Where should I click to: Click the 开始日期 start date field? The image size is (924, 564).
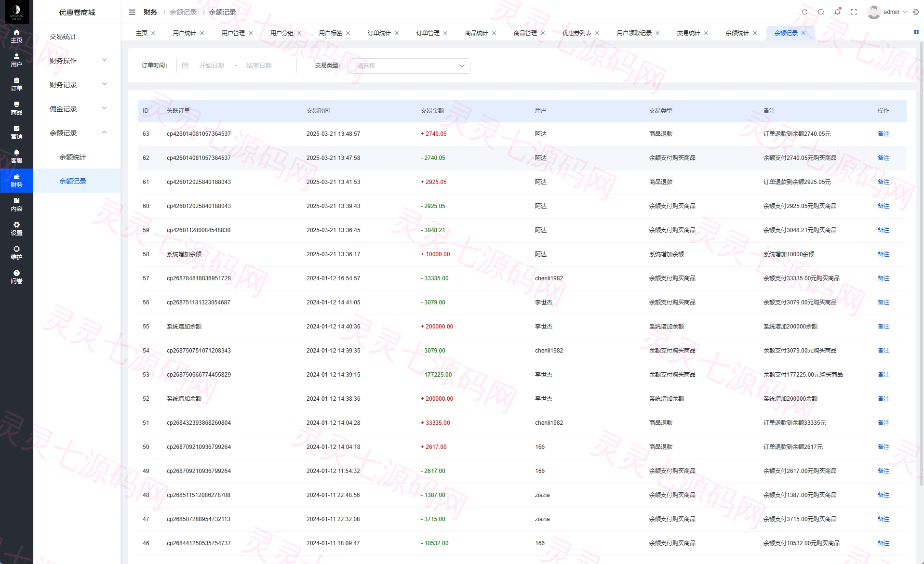212,66
